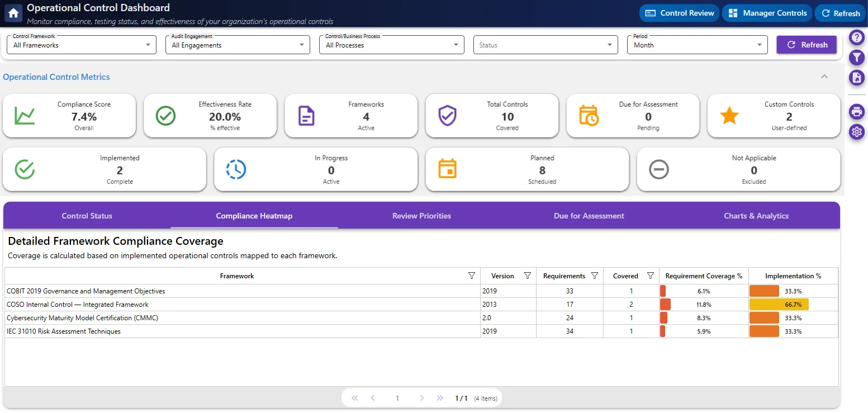Click the Effectiveness Rate checkmark icon
The width and height of the screenshot is (868, 413).
coord(165,116)
